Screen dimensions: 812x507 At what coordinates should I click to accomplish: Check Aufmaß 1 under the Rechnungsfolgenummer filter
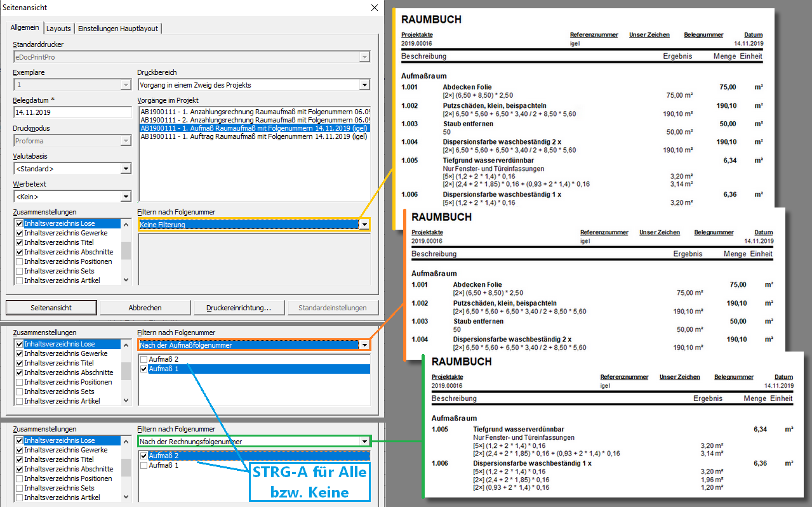(143, 466)
